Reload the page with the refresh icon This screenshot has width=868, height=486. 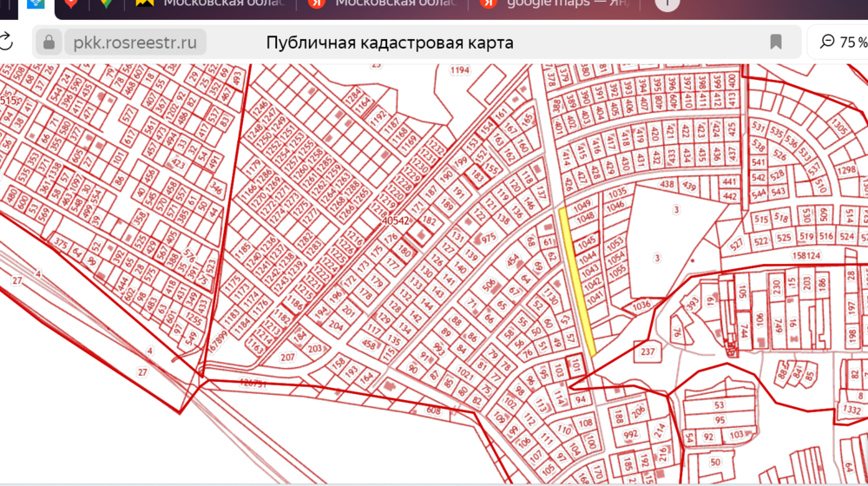point(5,42)
